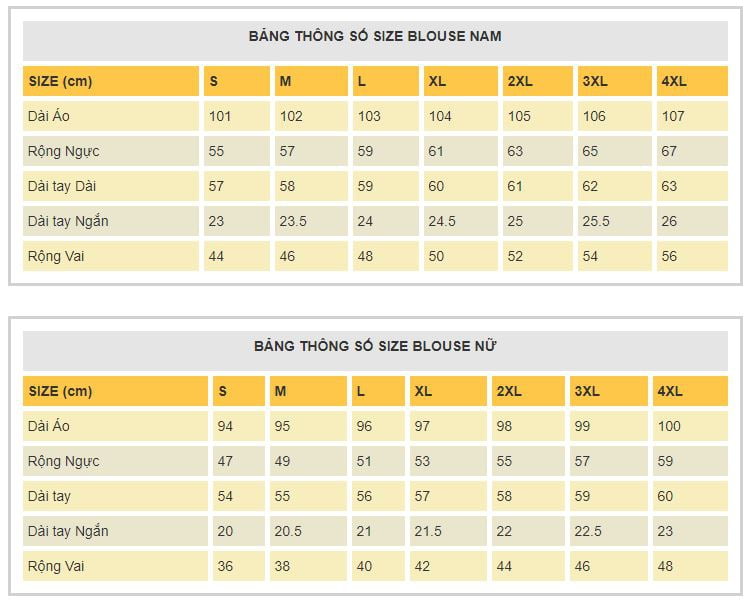Click the women's Rộng Vai value 36
Viewport: 753px width, 602px height.
(225, 566)
